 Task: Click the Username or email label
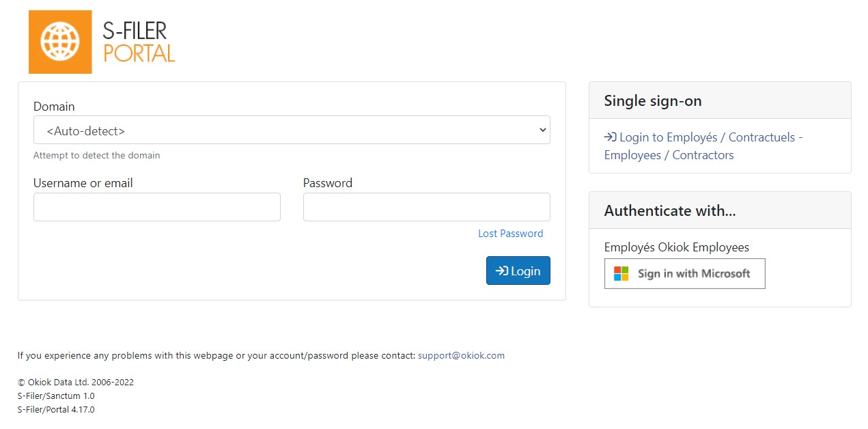[x=83, y=183]
